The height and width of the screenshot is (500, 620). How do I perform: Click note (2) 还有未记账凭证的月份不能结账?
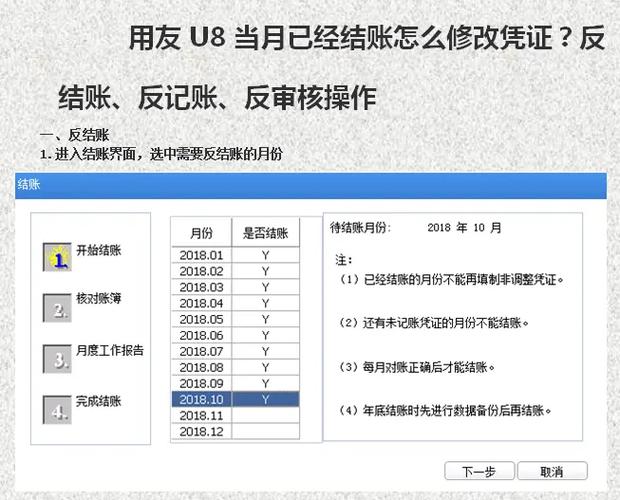pyautogui.click(x=433, y=323)
